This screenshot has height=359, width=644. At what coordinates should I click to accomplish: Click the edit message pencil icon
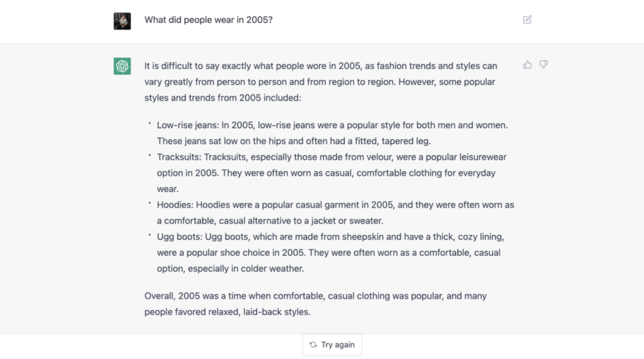(x=527, y=20)
